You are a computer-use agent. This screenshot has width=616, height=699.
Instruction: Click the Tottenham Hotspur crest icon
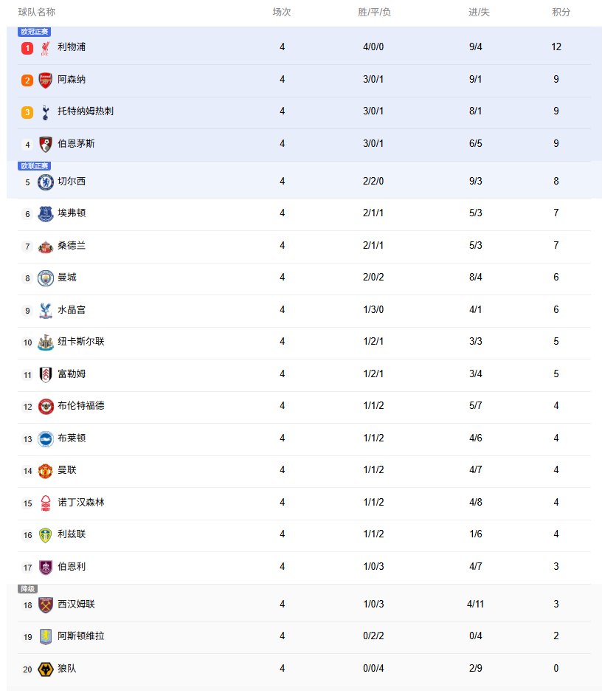46,112
